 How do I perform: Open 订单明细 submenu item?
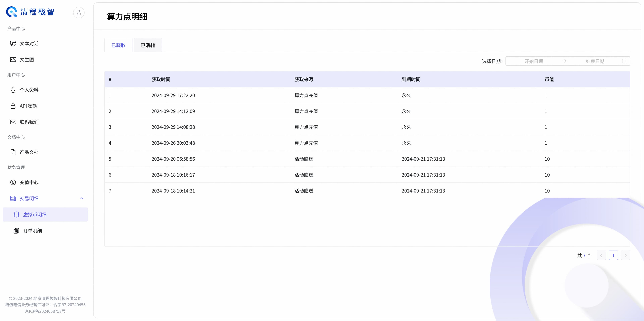pyautogui.click(x=33, y=230)
